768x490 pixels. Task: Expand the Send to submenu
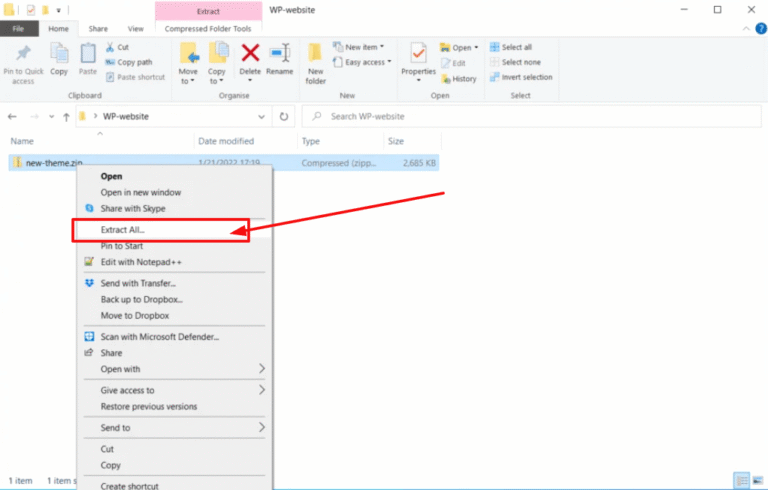(262, 427)
